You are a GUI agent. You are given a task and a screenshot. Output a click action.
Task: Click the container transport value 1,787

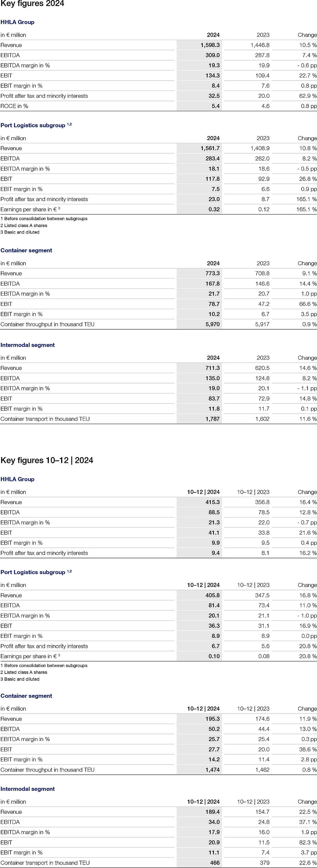[x=212, y=419]
